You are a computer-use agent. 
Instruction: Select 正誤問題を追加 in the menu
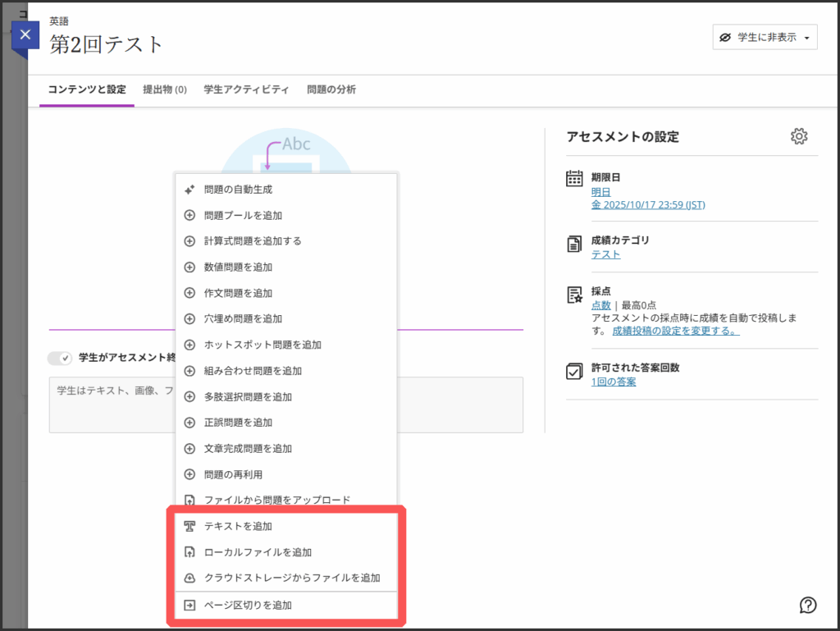pyautogui.click(x=238, y=423)
